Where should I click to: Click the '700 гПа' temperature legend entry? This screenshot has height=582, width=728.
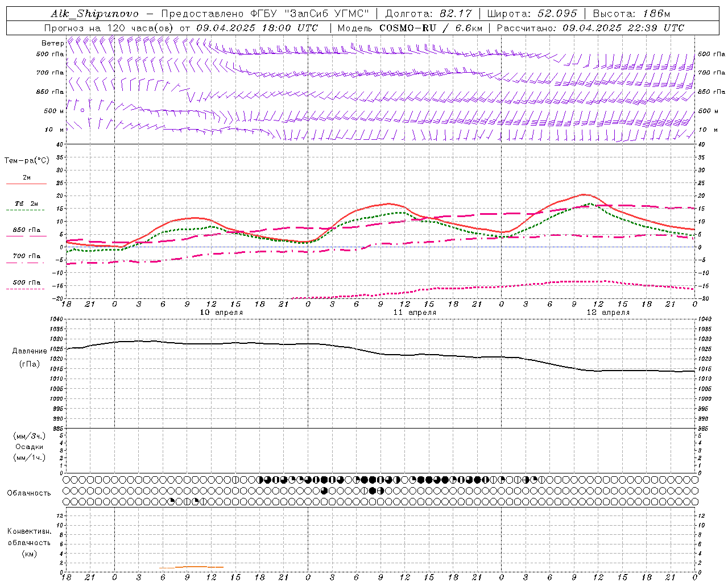pos(27,256)
